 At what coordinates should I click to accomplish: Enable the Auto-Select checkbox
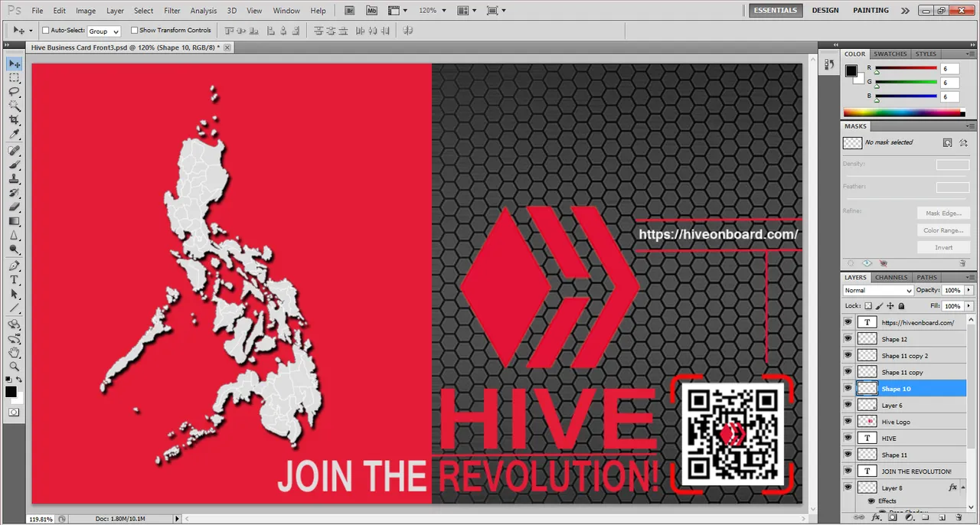[45, 31]
